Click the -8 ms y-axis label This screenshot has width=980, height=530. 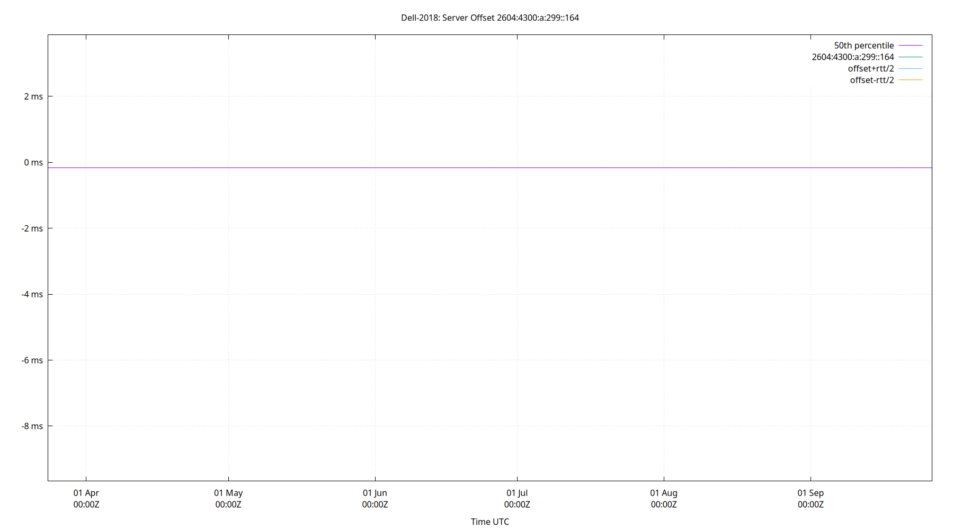(31, 426)
